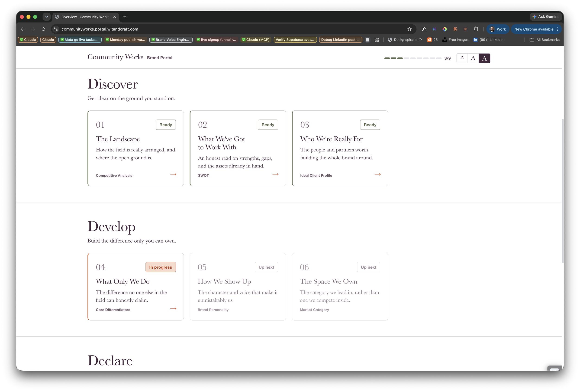This screenshot has height=392, width=580.
Task: Open the first checked Claude tab group
Action: (28, 40)
